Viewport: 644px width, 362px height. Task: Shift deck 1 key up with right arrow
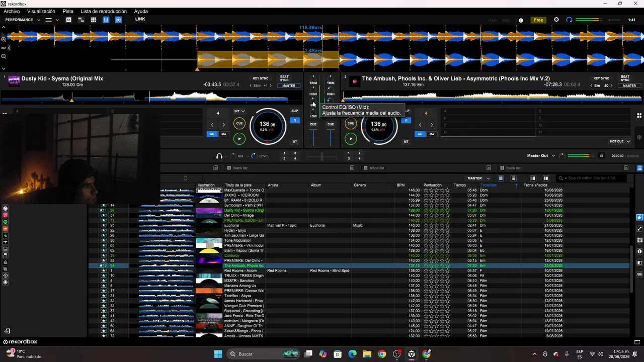coord(270,85)
